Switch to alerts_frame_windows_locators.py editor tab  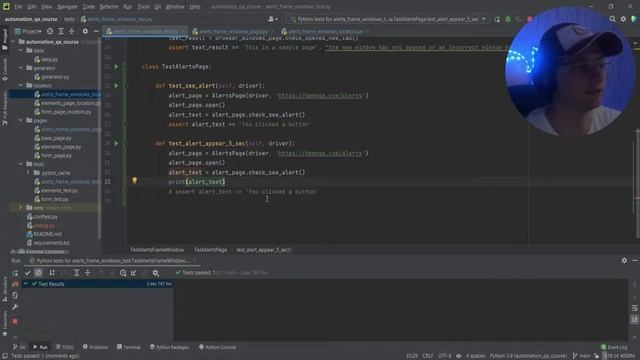(x=322, y=31)
